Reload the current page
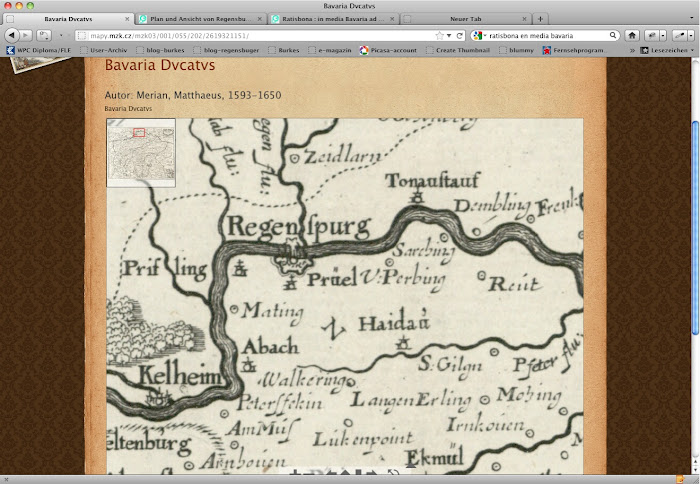This screenshot has width=700, height=484. click(459, 35)
